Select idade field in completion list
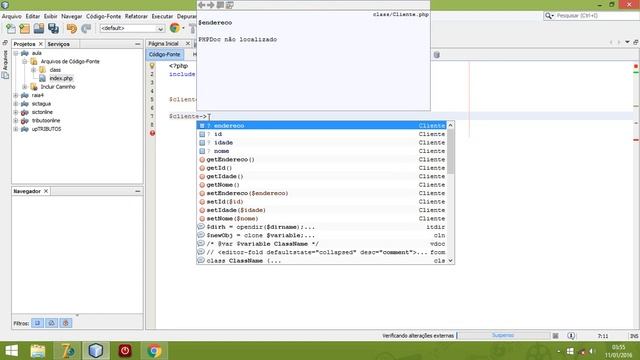The image size is (640, 360). coord(322,142)
